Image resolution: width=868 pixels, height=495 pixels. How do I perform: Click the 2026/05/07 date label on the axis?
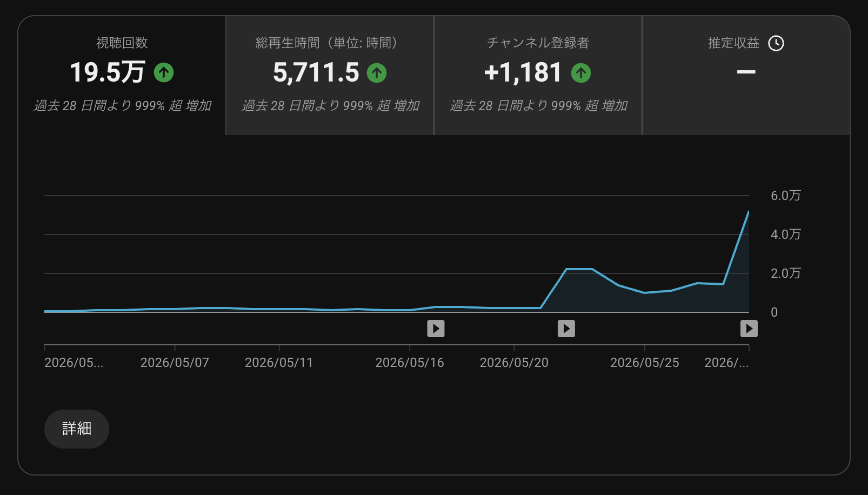click(x=175, y=363)
